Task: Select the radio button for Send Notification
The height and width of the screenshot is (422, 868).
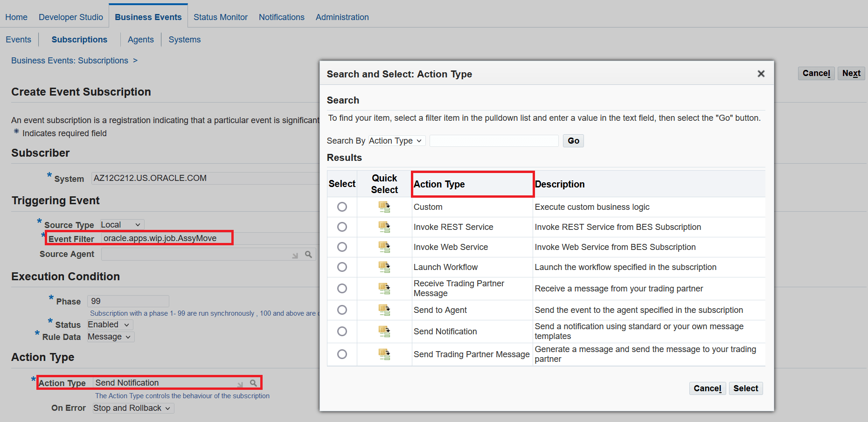Action: [342, 332]
